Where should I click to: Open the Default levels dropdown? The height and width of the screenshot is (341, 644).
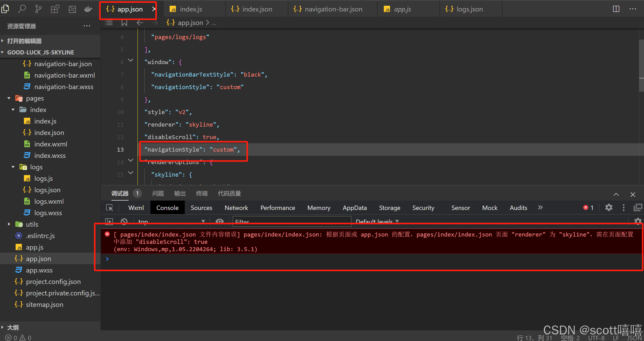click(x=377, y=221)
